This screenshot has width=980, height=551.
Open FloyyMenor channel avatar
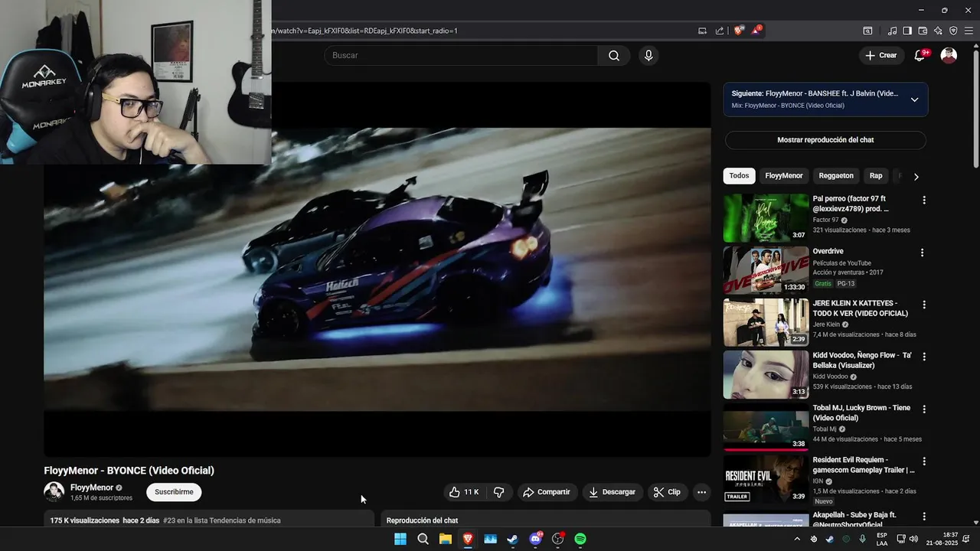tap(54, 492)
